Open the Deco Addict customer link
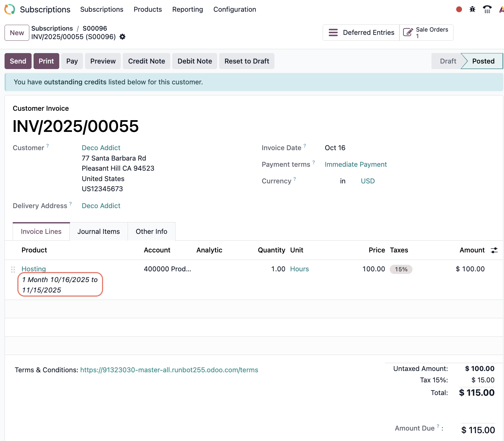Image resolution: width=504 pixels, height=441 pixels. [x=101, y=148]
